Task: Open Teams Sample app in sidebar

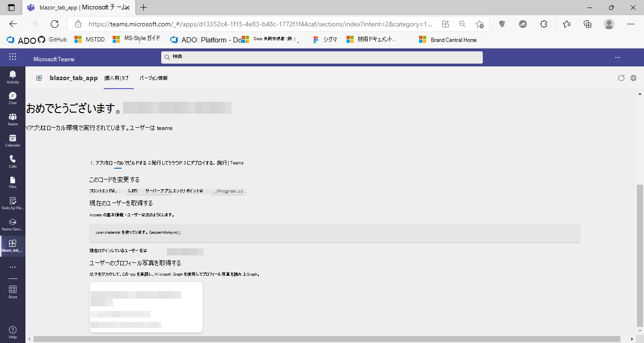Action: [13, 224]
